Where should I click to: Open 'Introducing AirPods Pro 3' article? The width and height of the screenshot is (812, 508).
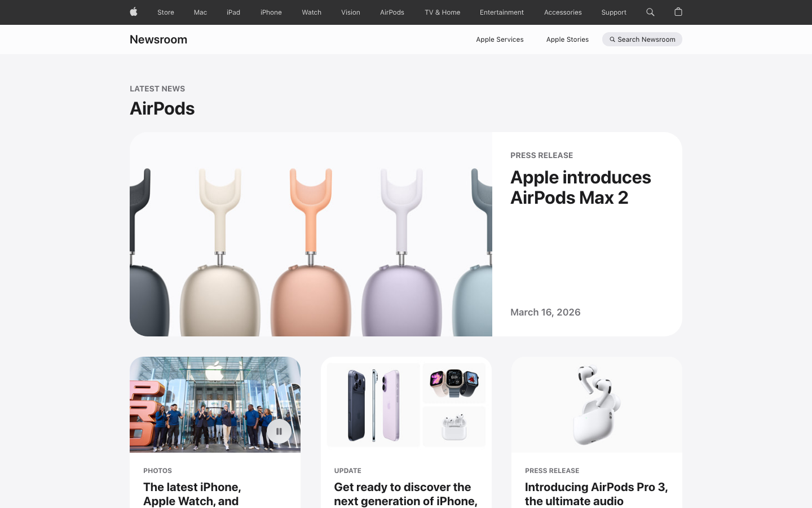pyautogui.click(x=596, y=494)
